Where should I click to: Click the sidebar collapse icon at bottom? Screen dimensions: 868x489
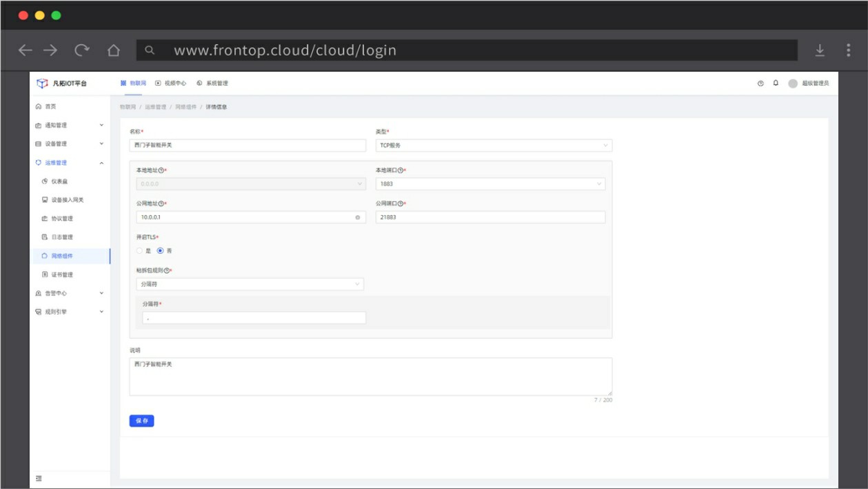click(39, 478)
